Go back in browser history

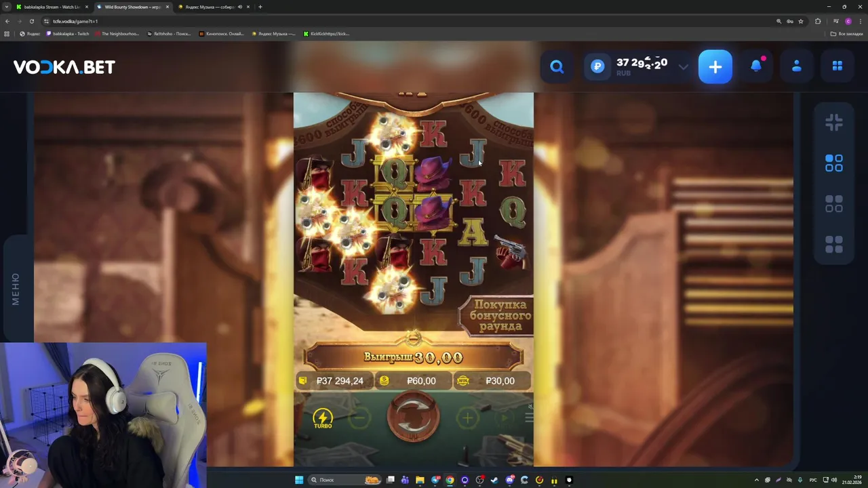(x=7, y=21)
